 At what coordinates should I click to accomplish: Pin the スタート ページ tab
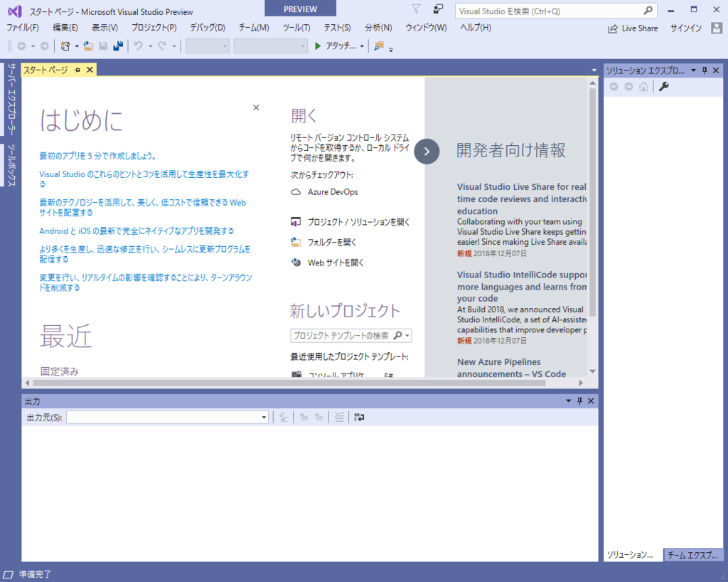[77, 70]
